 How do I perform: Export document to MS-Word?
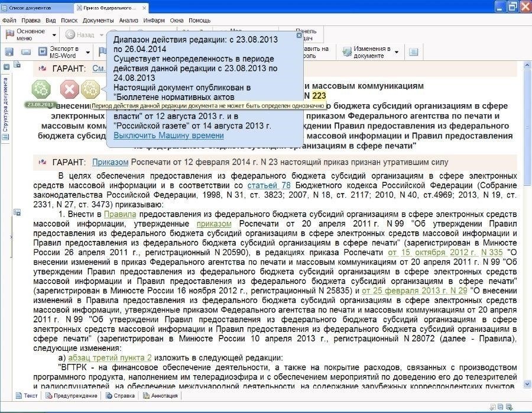pyautogui.click(x=59, y=52)
